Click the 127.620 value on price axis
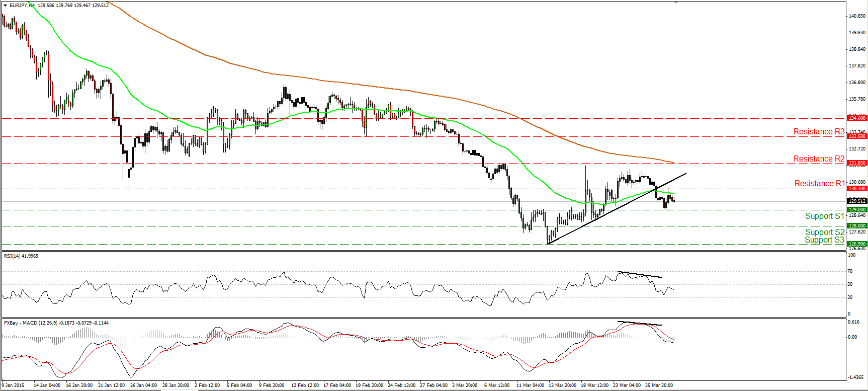The height and width of the screenshot is (391, 868). tap(857, 232)
